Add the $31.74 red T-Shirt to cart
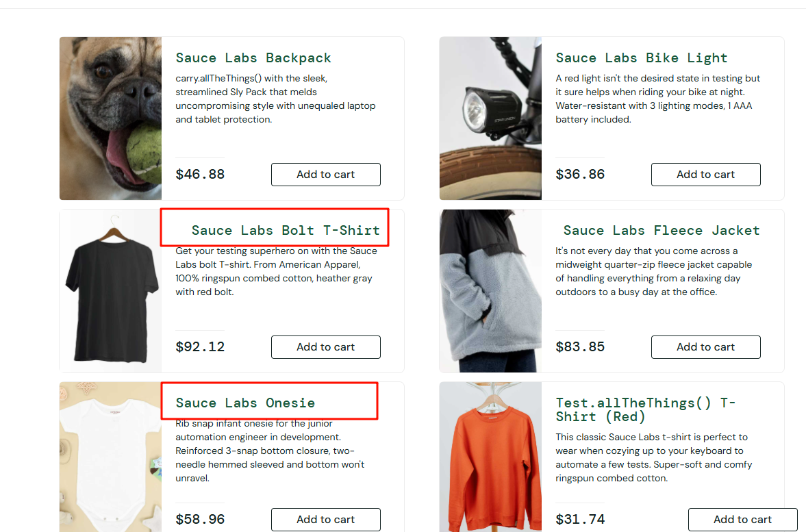Image resolution: width=806 pixels, height=532 pixels. click(x=742, y=520)
